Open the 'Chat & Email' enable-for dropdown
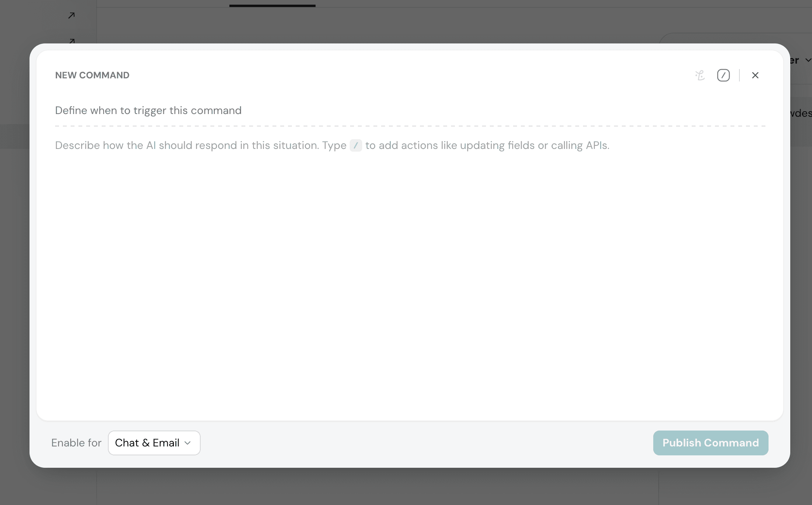The width and height of the screenshot is (812, 505). point(154,443)
